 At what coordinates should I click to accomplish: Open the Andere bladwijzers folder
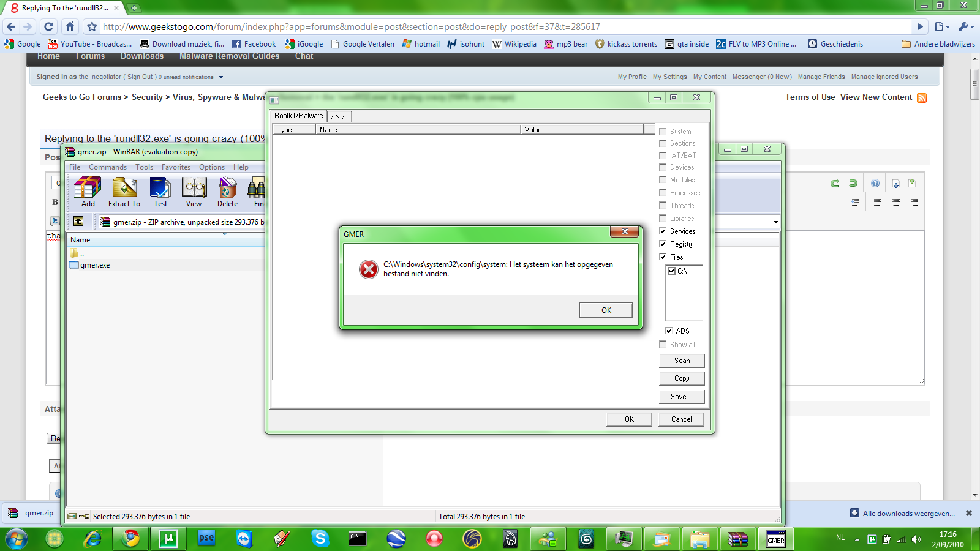click(x=938, y=44)
